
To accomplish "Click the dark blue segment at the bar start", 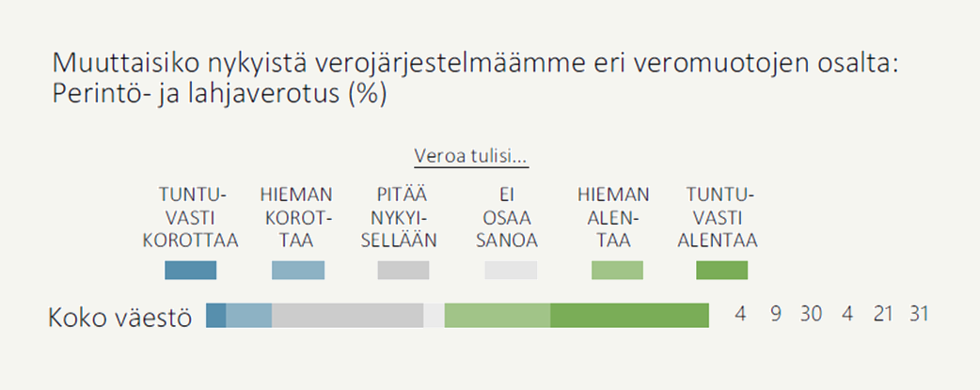I will [x=216, y=316].
